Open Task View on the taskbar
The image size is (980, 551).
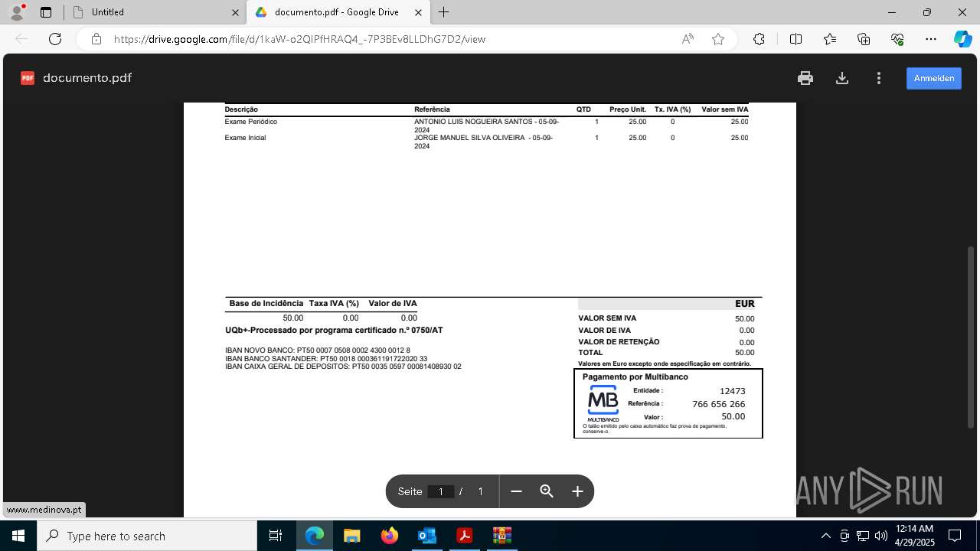[x=276, y=536]
